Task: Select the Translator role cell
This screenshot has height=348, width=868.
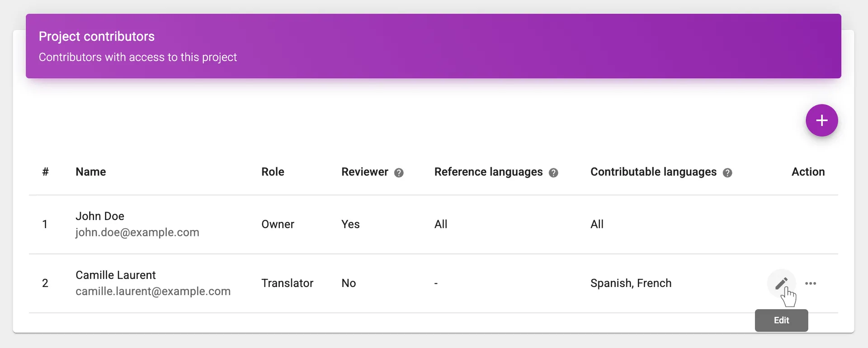Action: (287, 283)
